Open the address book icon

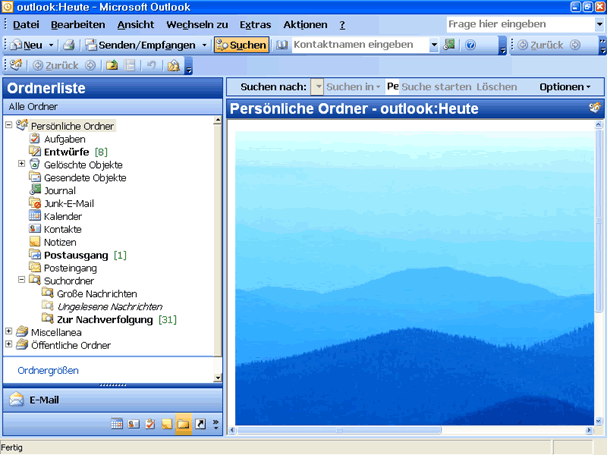click(282, 45)
